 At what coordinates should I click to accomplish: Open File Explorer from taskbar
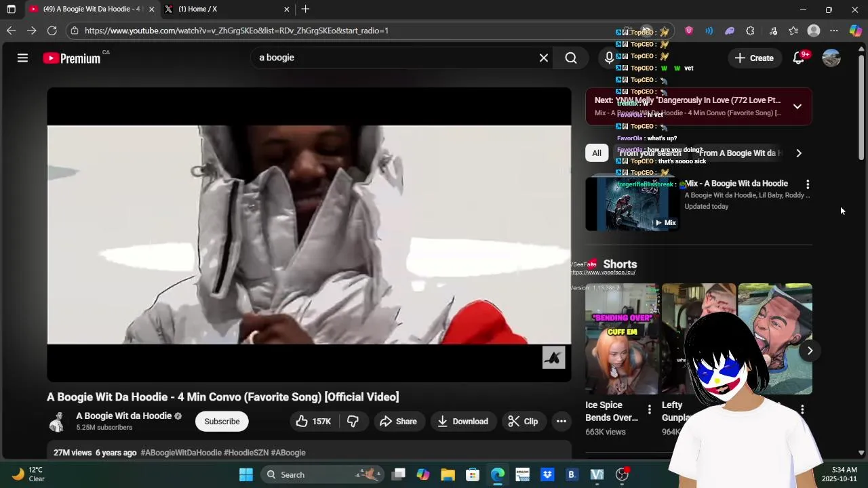[x=448, y=474]
